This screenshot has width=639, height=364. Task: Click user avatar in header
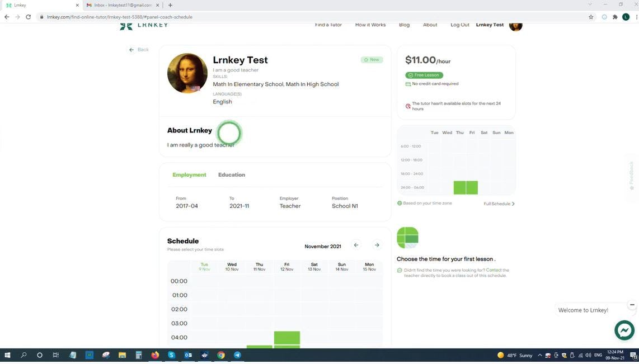click(515, 26)
